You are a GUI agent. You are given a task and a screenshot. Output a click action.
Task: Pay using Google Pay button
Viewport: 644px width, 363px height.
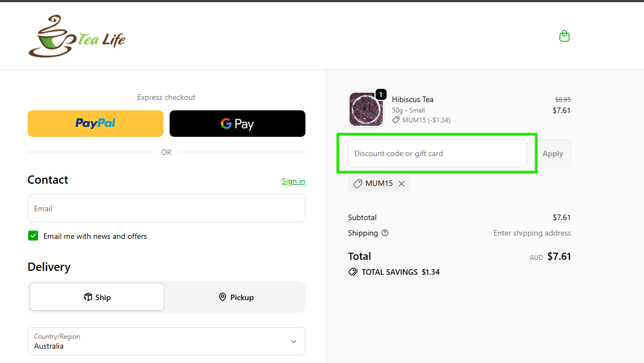click(237, 124)
